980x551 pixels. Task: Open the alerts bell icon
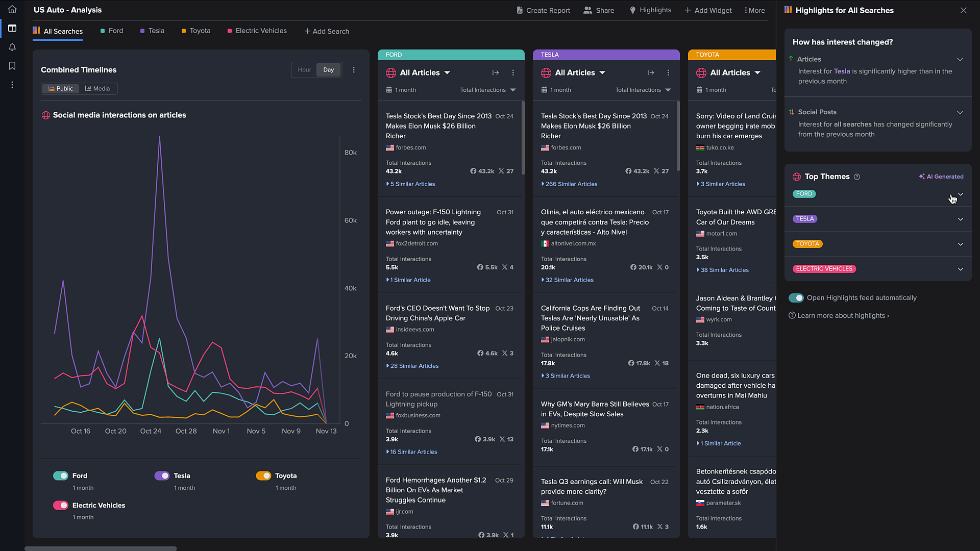(12, 47)
